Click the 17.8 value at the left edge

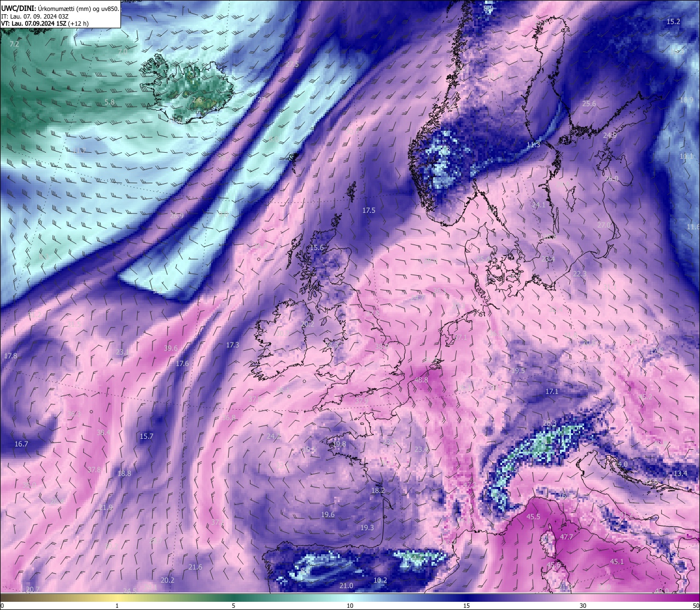[10, 356]
